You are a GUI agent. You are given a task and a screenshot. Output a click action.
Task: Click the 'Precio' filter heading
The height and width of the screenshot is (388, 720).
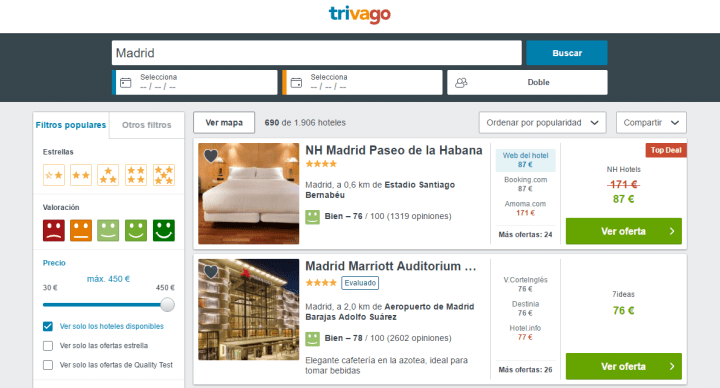(x=54, y=263)
